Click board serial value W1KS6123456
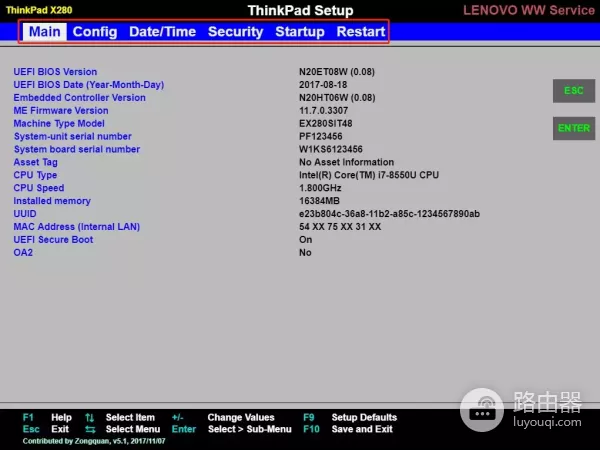 tap(331, 149)
